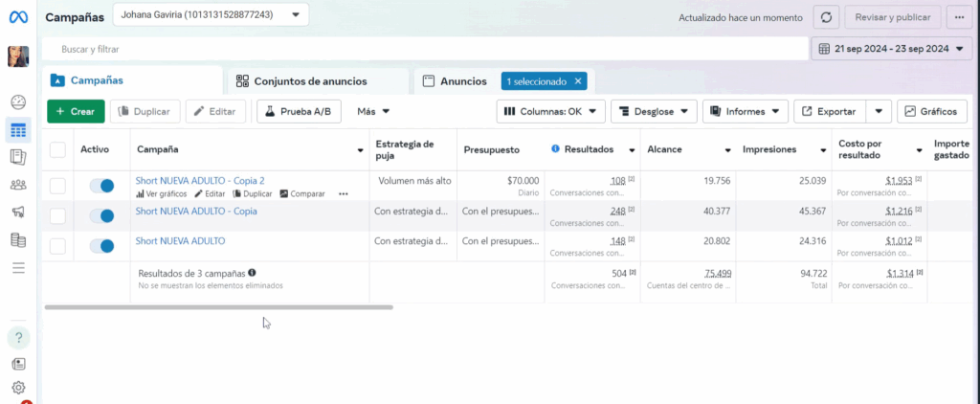The width and height of the screenshot is (980, 404).
Task: Open the ad account selector dropdown
Action: tap(211, 14)
